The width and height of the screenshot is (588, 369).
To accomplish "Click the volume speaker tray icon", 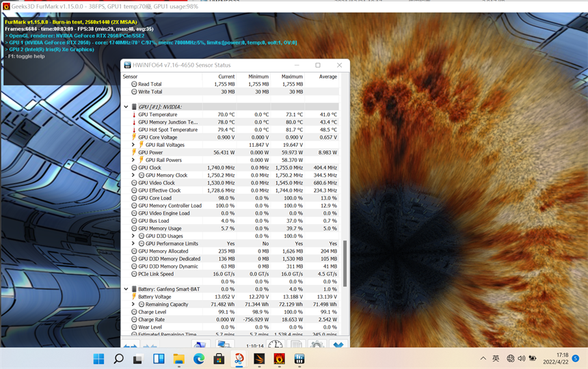I will point(521,359).
